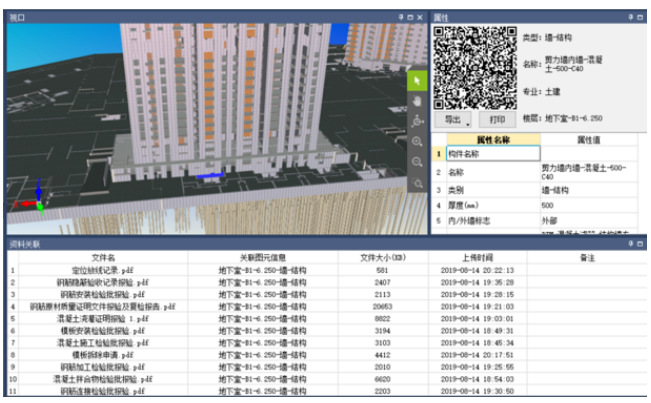Click file size value 20653
Image resolution: width=651 pixels, height=403 pixels.
pyautogui.click(x=382, y=307)
